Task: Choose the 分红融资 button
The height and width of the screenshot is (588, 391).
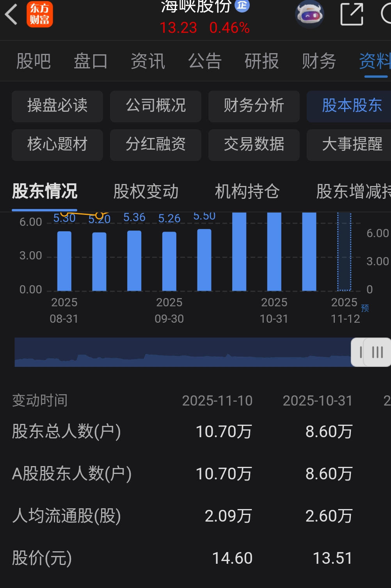Action: pos(156,145)
